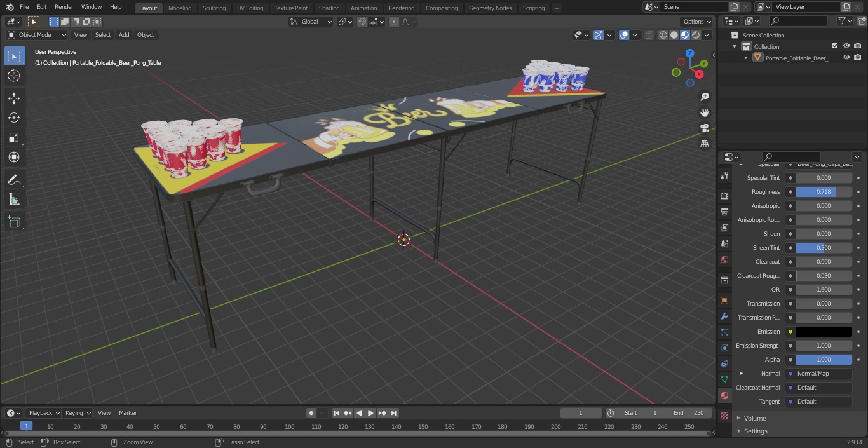The width and height of the screenshot is (868, 448).
Task: Toggle auto keying record button
Action: point(311,413)
